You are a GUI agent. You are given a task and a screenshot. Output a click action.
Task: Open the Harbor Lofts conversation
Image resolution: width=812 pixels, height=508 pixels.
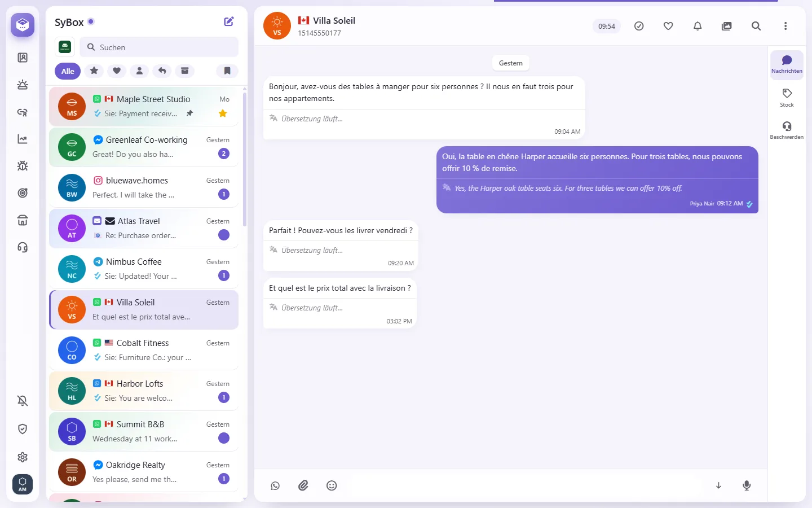click(144, 391)
